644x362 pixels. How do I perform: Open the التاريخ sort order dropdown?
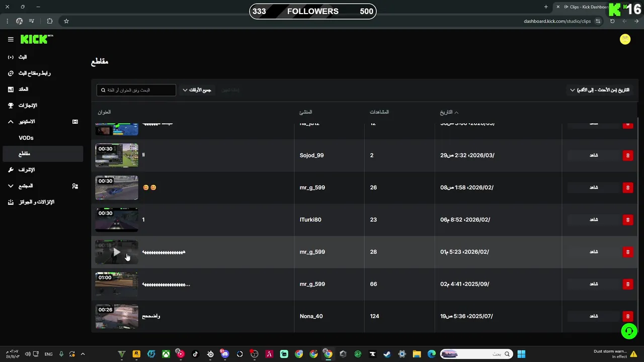click(600, 90)
